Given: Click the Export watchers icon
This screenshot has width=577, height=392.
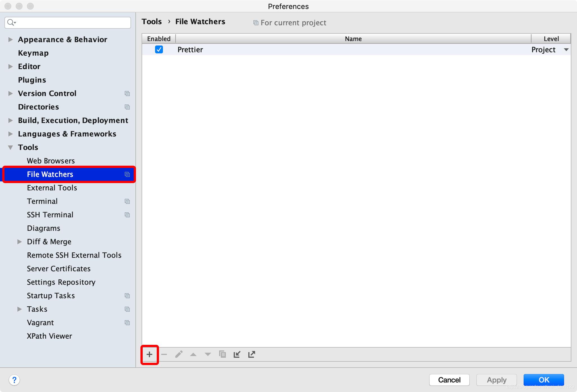Looking at the screenshot, I should [252, 354].
